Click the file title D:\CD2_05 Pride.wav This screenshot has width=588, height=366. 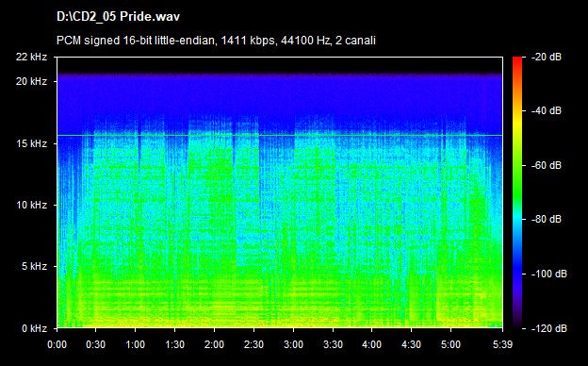[118, 17]
